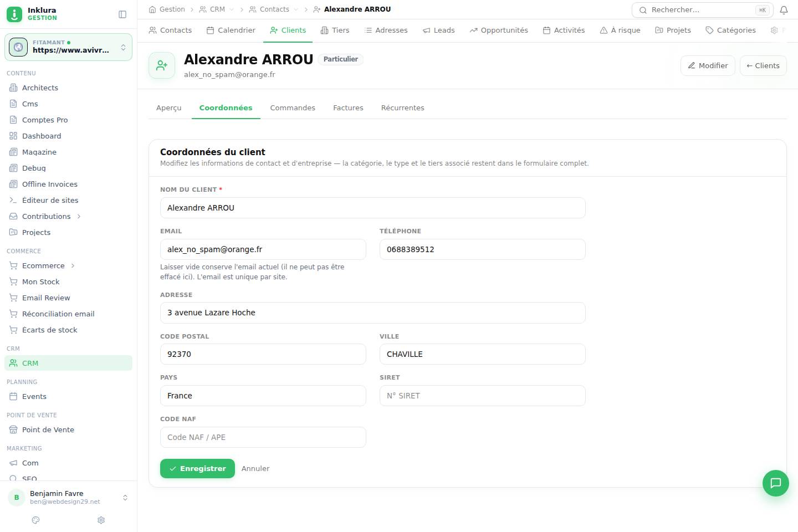Switch to the Commandes sub-tab
Screen dimensions: 798x532
[293, 108]
